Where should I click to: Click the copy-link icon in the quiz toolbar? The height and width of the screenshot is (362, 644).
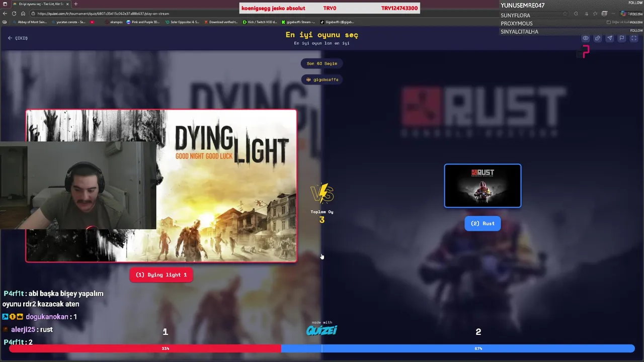click(598, 38)
